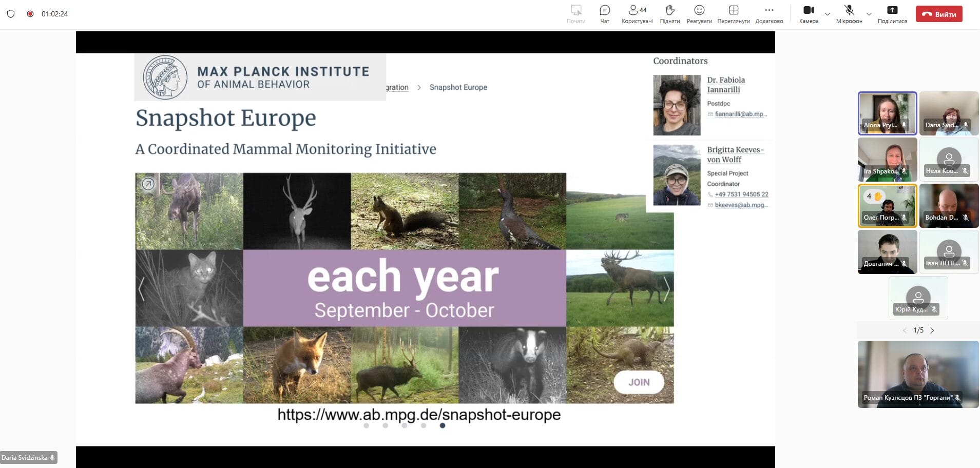Select Роман Кузнєцов video tile
The width and height of the screenshot is (980, 468).
918,374
